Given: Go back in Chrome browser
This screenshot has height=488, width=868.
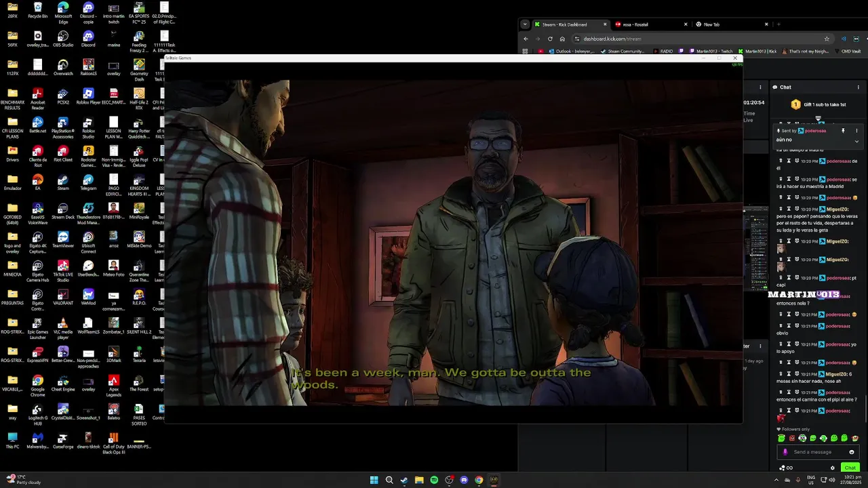Looking at the screenshot, I should (x=526, y=39).
